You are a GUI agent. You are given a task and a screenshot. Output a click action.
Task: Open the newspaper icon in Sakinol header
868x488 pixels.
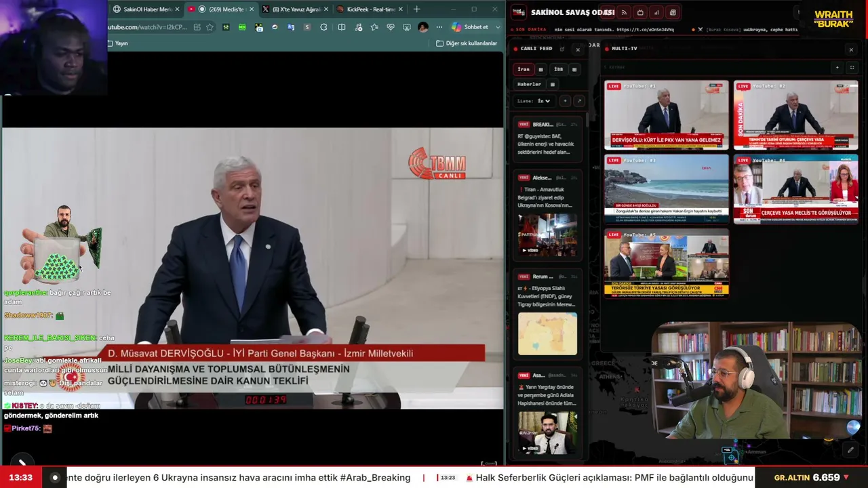(x=673, y=12)
